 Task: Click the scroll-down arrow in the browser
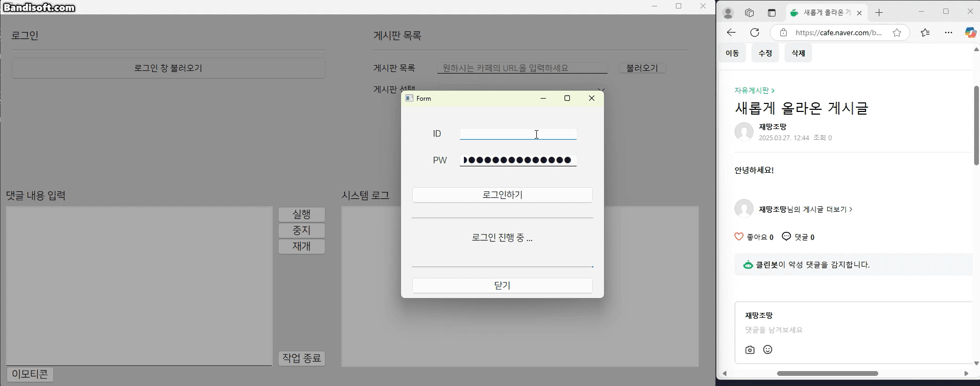976,363
